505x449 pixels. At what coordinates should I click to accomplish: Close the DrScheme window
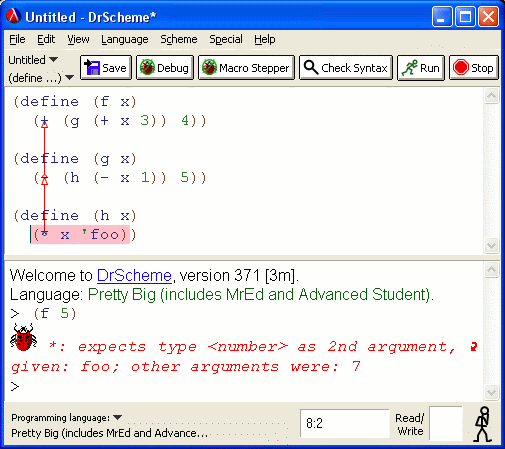tap(488, 16)
